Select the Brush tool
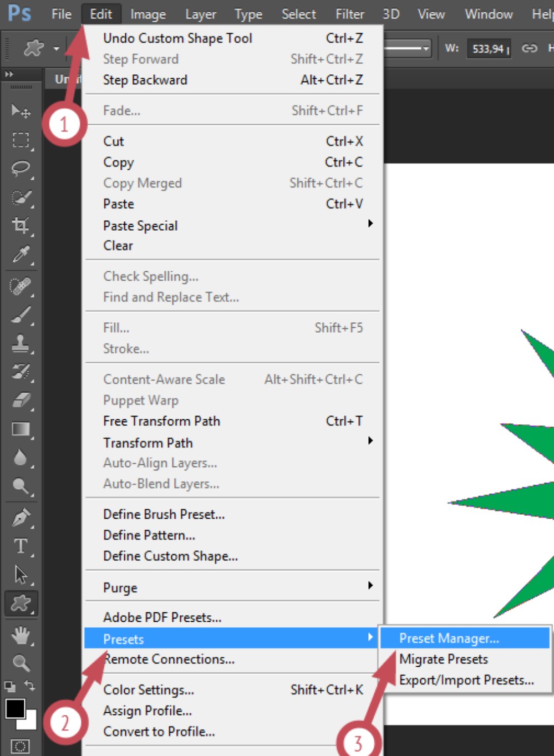 21,314
